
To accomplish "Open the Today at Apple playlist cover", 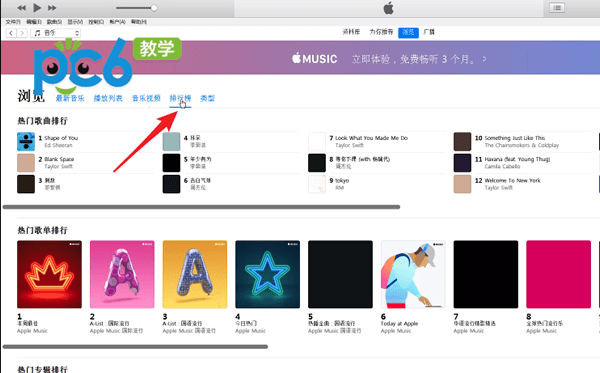I will (x=413, y=274).
